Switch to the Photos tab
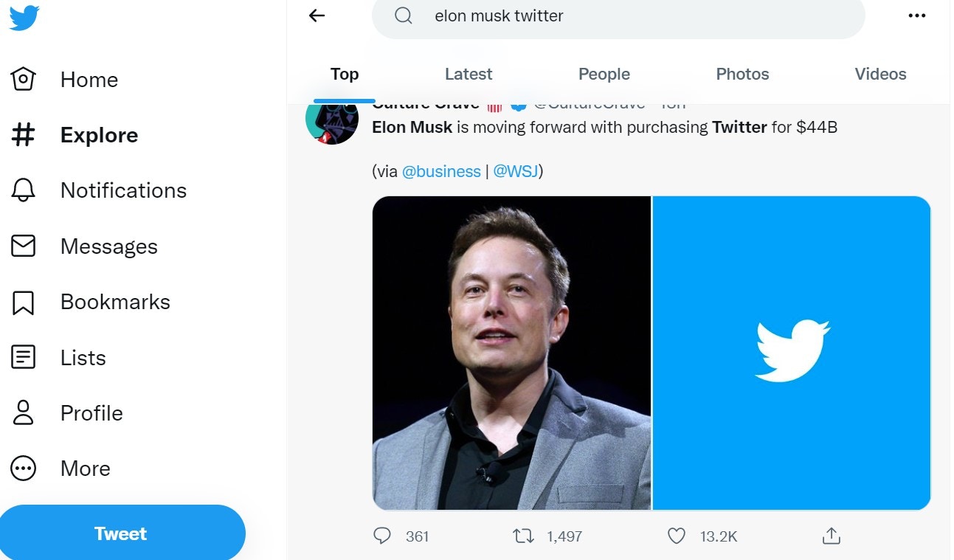The width and height of the screenshot is (954, 560). (x=742, y=74)
